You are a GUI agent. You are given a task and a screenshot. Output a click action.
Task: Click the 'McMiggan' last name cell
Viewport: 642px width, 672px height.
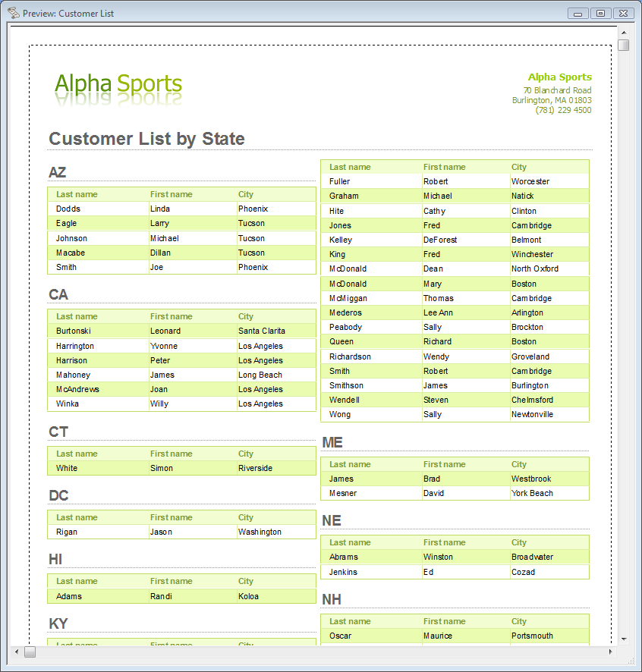point(348,298)
